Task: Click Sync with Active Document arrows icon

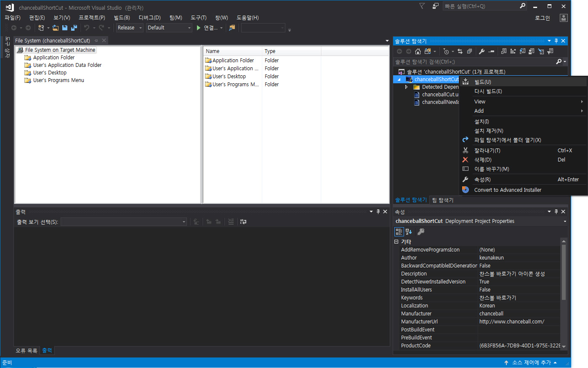Action: 460,51
